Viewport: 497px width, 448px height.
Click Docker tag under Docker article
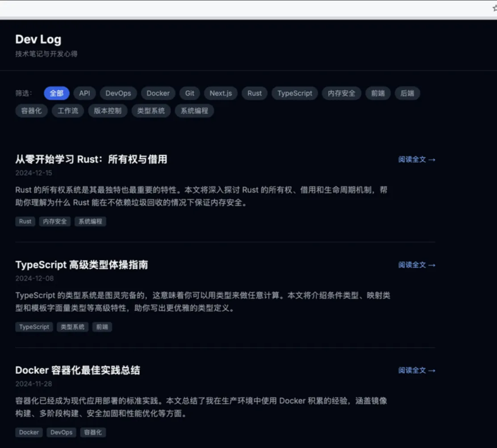(29, 432)
